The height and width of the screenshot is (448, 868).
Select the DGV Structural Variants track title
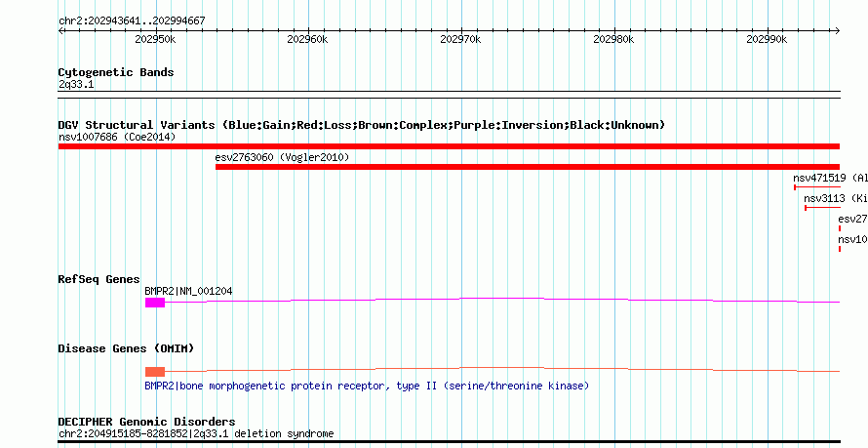pos(362,125)
